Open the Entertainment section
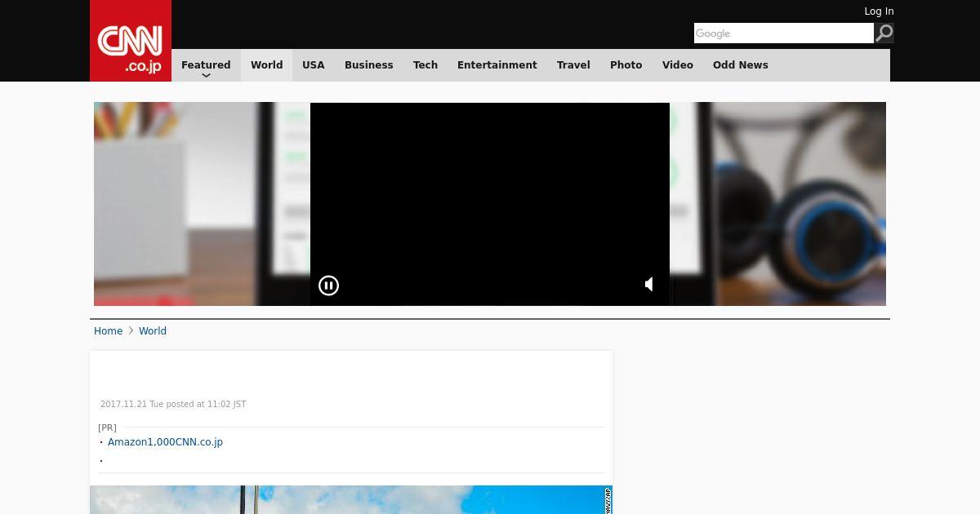This screenshot has width=980, height=514. (497, 65)
